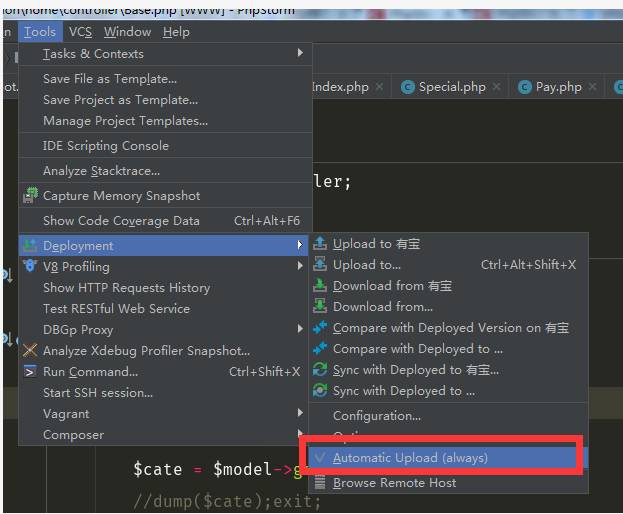Screen dimensions: 623x514
Task: Click Ctrl+Shift+X shortcut of Run Command
Action: click(x=264, y=371)
